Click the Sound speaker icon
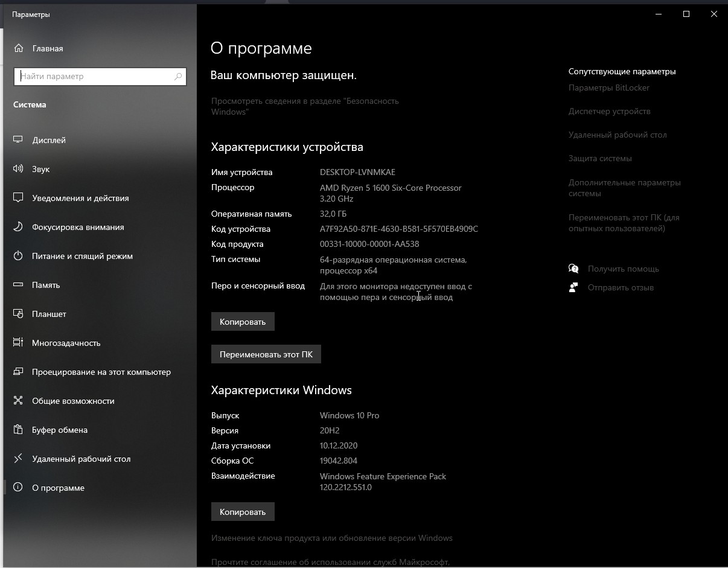This screenshot has height=568, width=728. pos(18,169)
